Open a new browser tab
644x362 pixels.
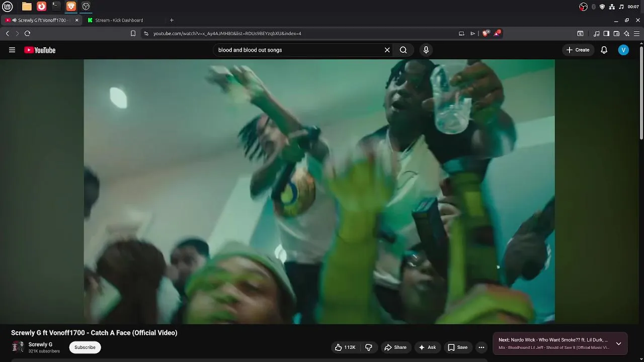pyautogui.click(x=172, y=20)
